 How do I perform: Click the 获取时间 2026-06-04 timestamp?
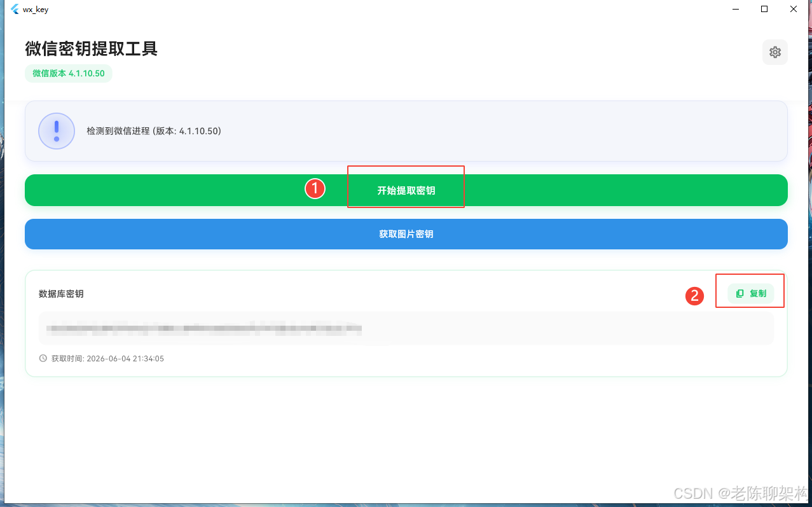(107, 359)
